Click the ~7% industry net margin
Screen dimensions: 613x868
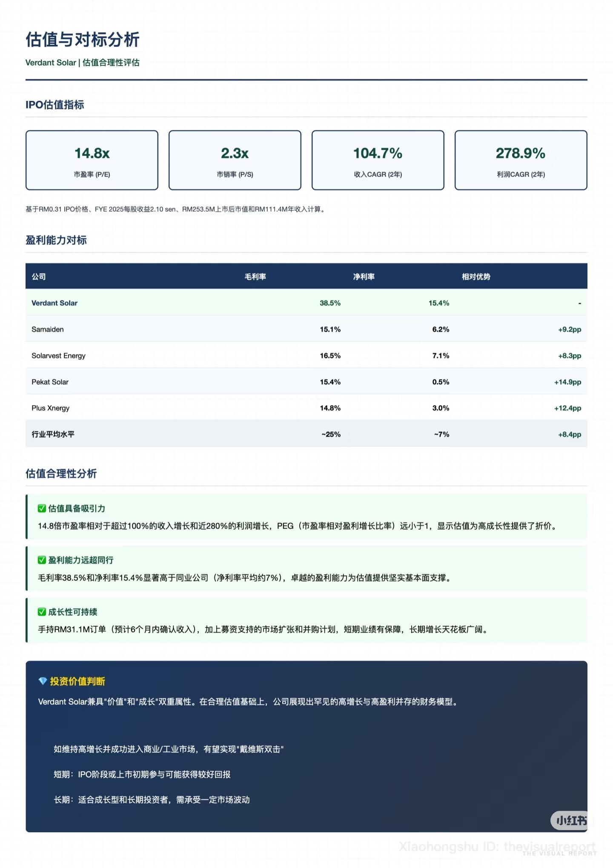[441, 434]
